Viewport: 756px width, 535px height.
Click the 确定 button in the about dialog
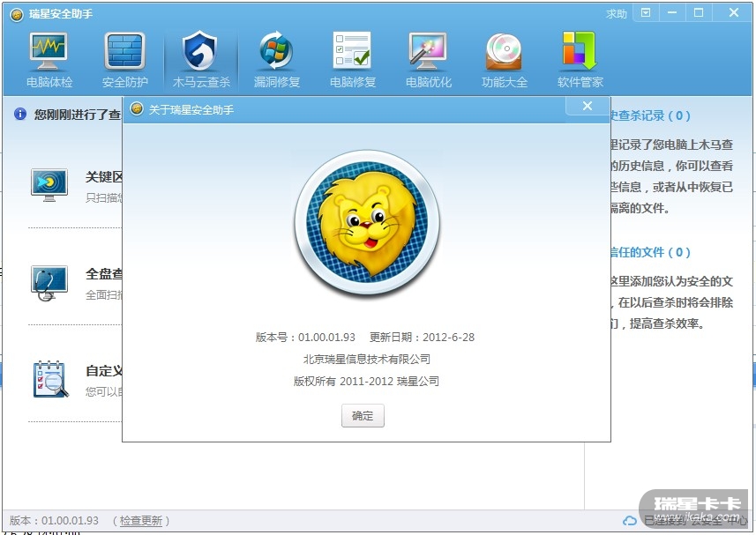(363, 416)
